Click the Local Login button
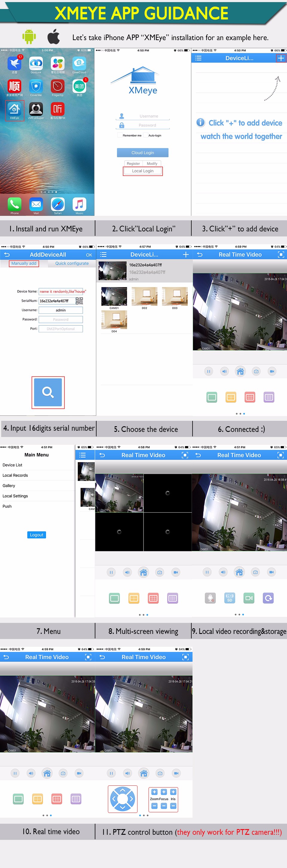 [143, 171]
